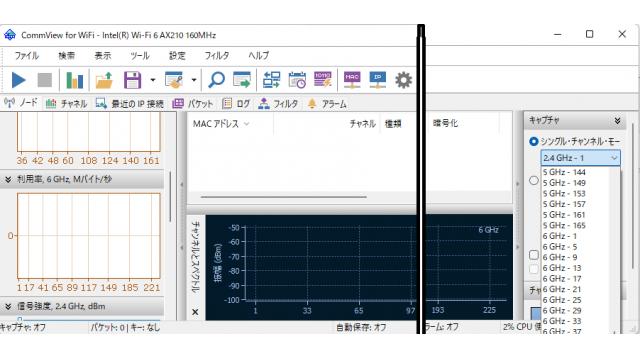This screenshot has height=360, width=640.
Task: Open the 表示 menu
Action: (x=103, y=56)
